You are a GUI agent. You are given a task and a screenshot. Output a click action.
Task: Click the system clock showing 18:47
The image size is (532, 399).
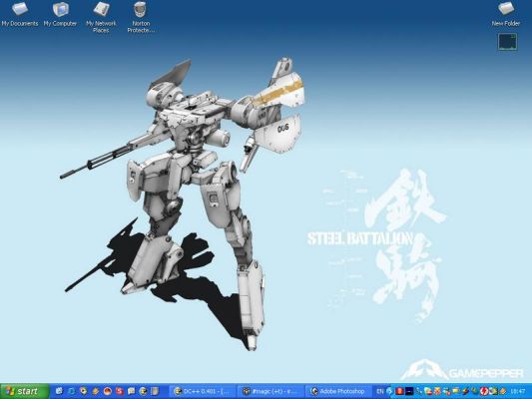518,392
